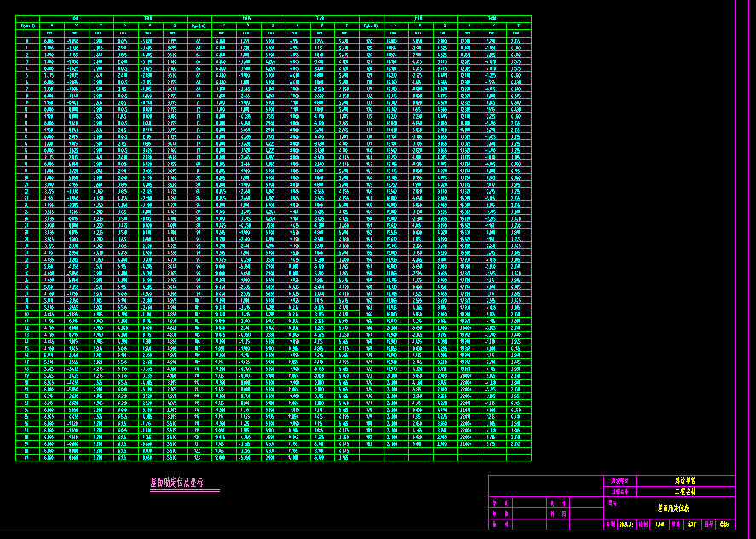Select Point ID 67 row label
This screenshot has width=756, height=539.
pyautogui.click(x=199, y=75)
